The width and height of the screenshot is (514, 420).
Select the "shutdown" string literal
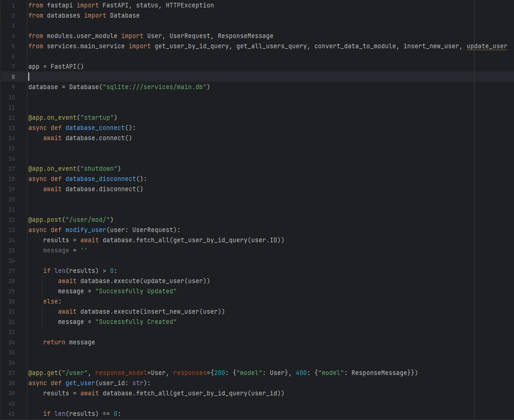(x=100, y=168)
